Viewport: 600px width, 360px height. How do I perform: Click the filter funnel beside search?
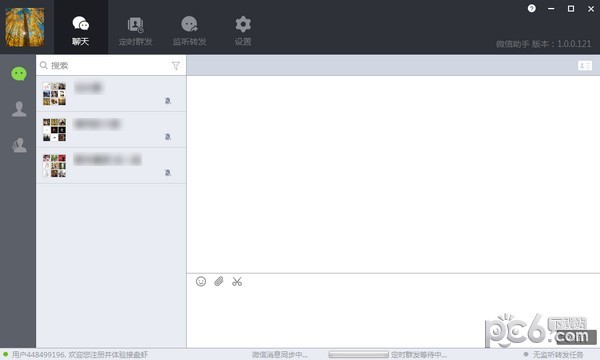click(176, 66)
